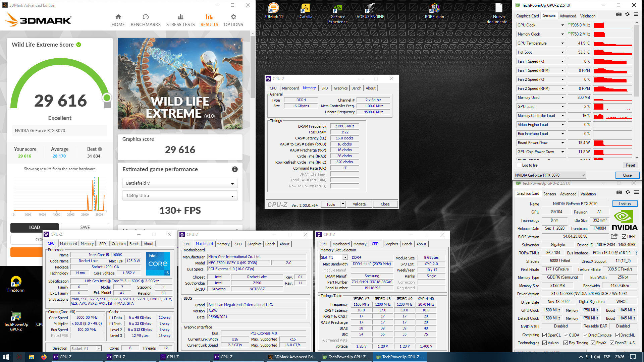
Task: Open File Explorer from taskbar
Action: coord(31,357)
